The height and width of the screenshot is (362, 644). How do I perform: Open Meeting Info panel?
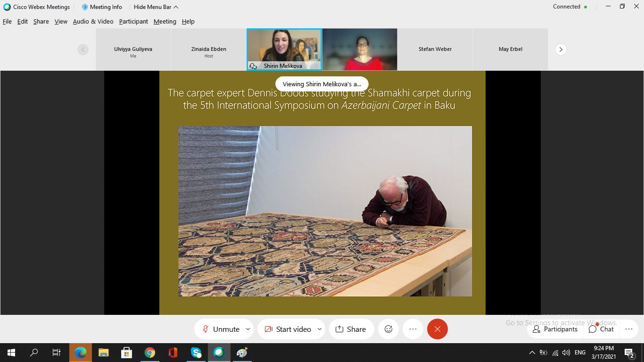click(x=102, y=7)
